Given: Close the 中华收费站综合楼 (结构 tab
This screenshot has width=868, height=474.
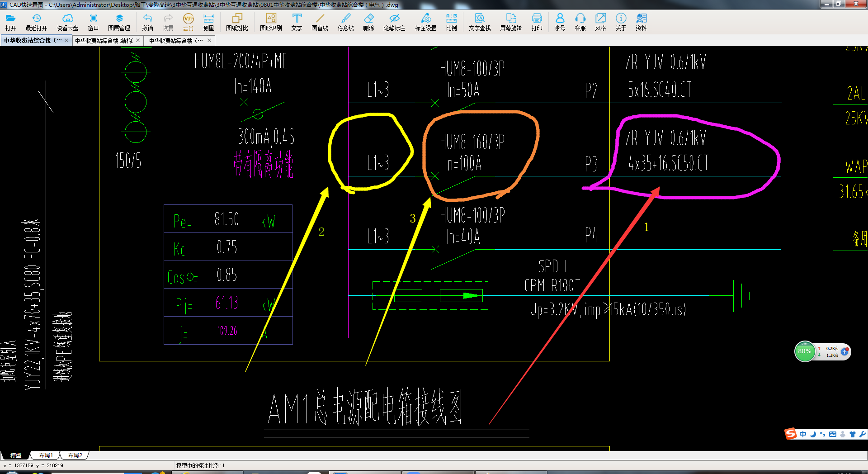Looking at the screenshot, I should (138, 40).
